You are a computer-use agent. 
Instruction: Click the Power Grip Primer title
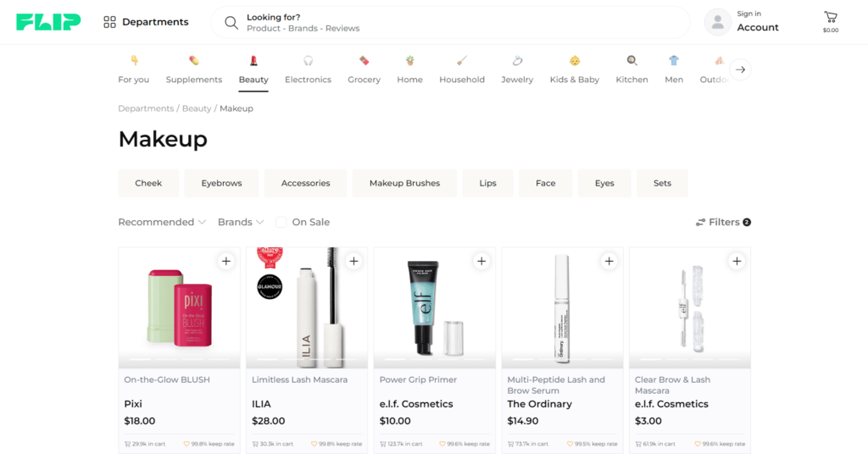(x=418, y=380)
